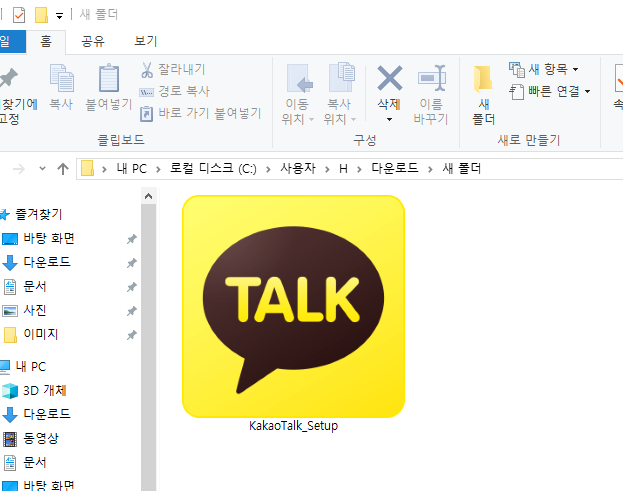This screenshot has height=491, width=623.
Task: Open 다운로드 under 내 PC
Action: coord(47,414)
